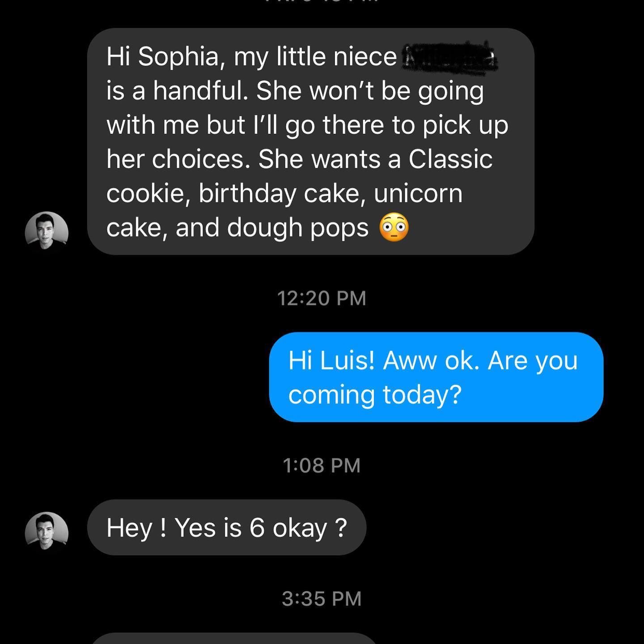Click the 12:20 PM timestamp
The width and height of the screenshot is (644, 644).
[x=322, y=298]
